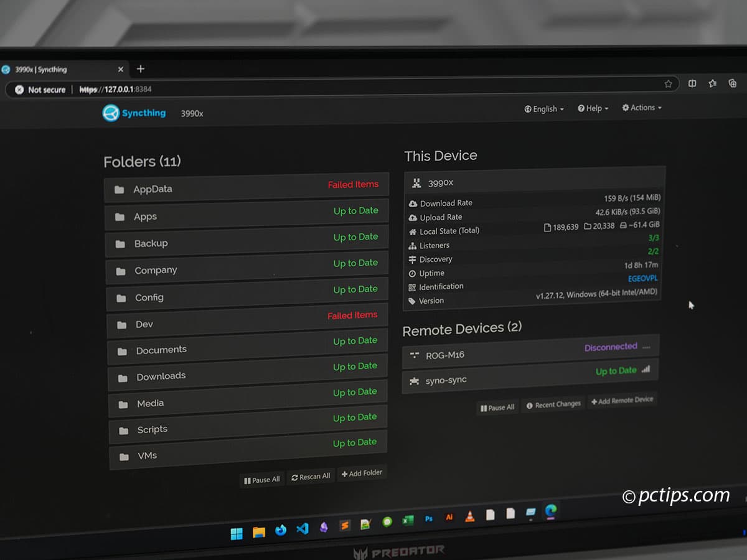This screenshot has width=747, height=560.
Task: Expand the AppData folder with failed items
Action: 247,187
